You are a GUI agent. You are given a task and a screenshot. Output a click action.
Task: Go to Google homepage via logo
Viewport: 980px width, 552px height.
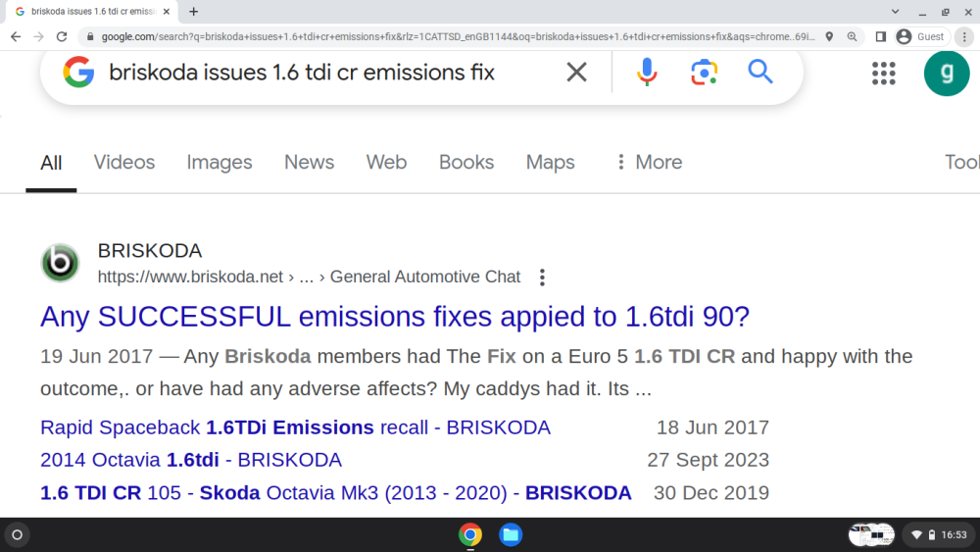point(78,72)
